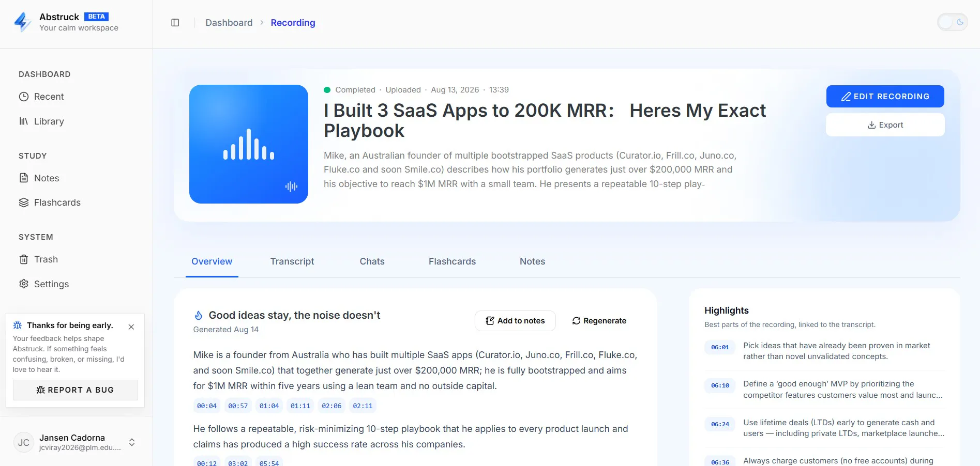The height and width of the screenshot is (466, 980).
Task: Go to Dashboard breadcrumb
Action: point(229,23)
